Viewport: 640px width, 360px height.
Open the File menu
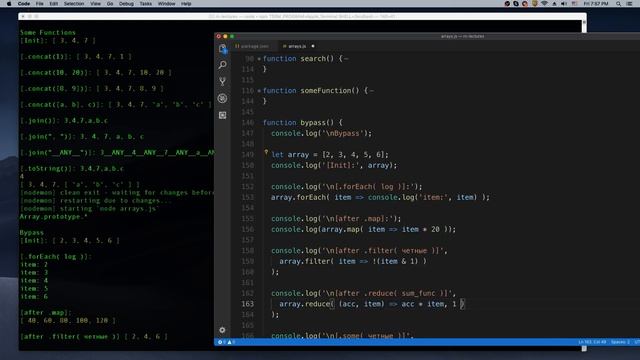point(40,4)
